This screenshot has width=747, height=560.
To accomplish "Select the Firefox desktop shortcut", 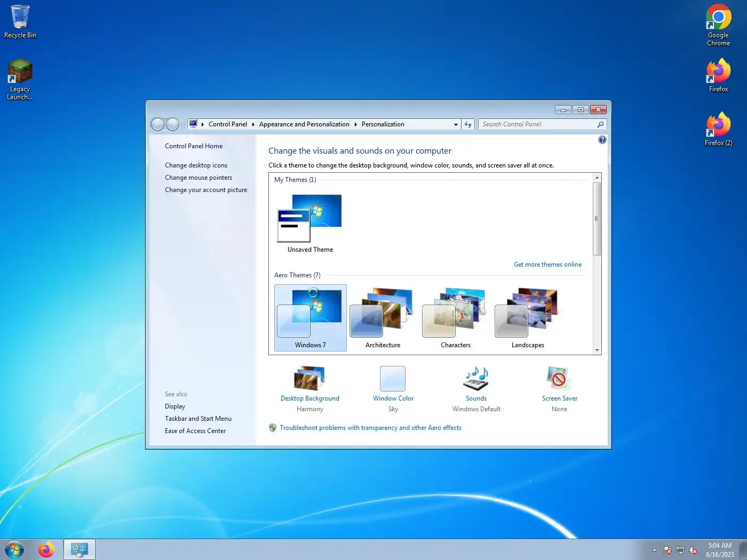I will click(x=718, y=75).
